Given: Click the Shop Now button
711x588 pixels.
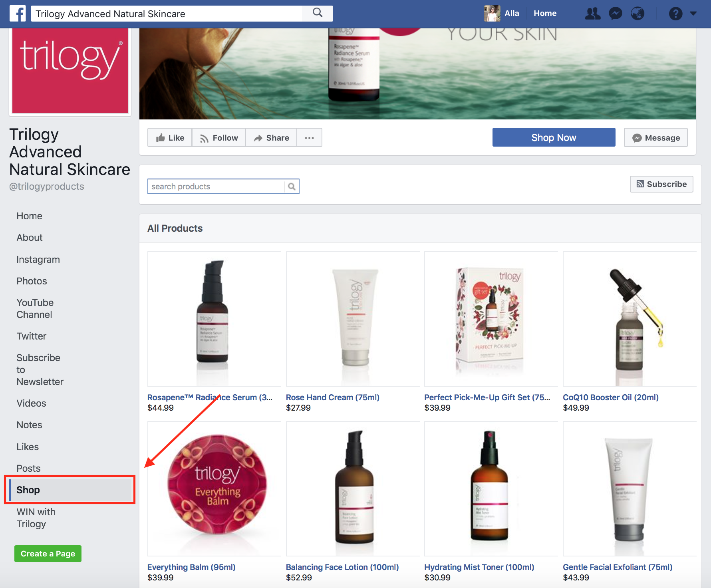Looking at the screenshot, I should pyautogui.click(x=554, y=137).
